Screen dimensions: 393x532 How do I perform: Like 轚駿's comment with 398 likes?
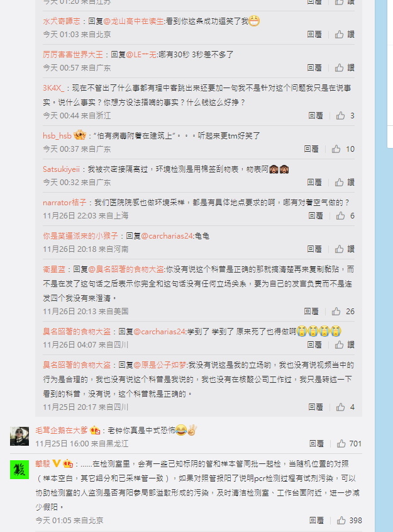(x=349, y=521)
